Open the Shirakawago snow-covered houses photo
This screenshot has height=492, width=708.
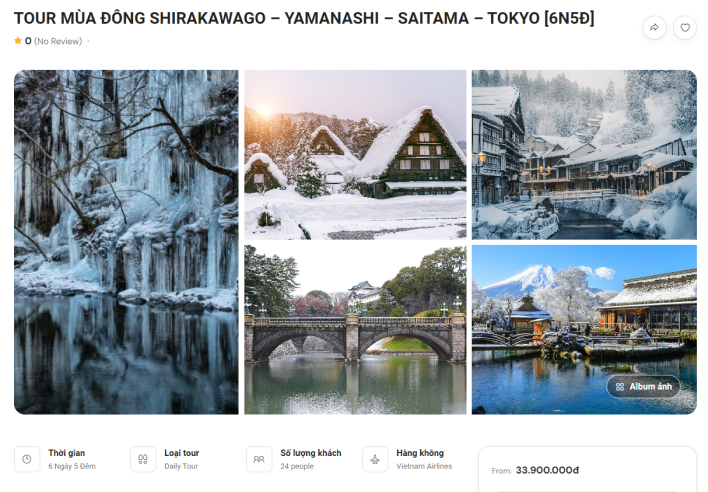tap(355, 154)
